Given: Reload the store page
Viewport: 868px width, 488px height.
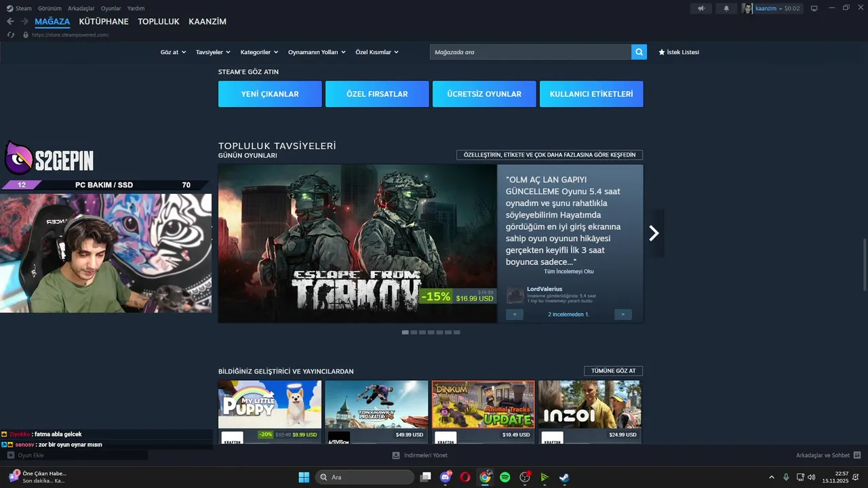Looking at the screenshot, I should coord(11,35).
